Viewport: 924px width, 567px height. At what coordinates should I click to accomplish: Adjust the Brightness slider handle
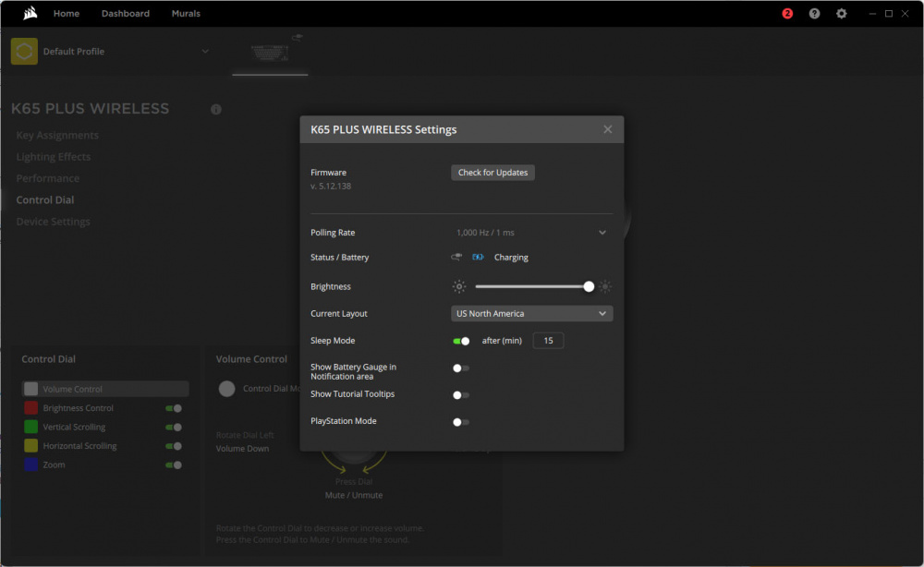[589, 287]
